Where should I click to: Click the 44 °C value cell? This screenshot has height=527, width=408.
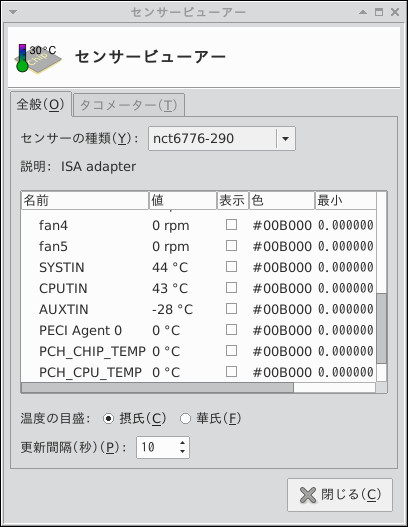(170, 268)
